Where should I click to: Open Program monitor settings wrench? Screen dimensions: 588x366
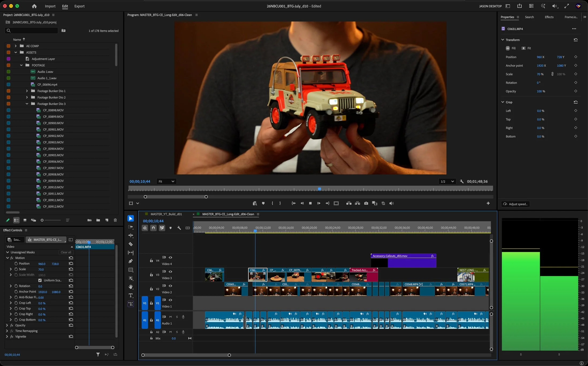click(462, 182)
